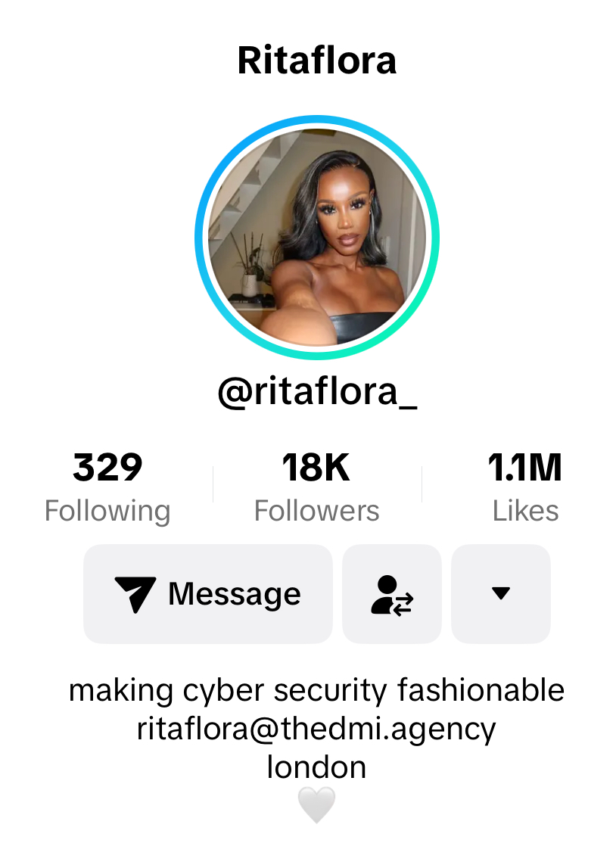616x843 pixels.
Task: Click the ritaflora@thedmi.agency email address
Action: (316, 730)
